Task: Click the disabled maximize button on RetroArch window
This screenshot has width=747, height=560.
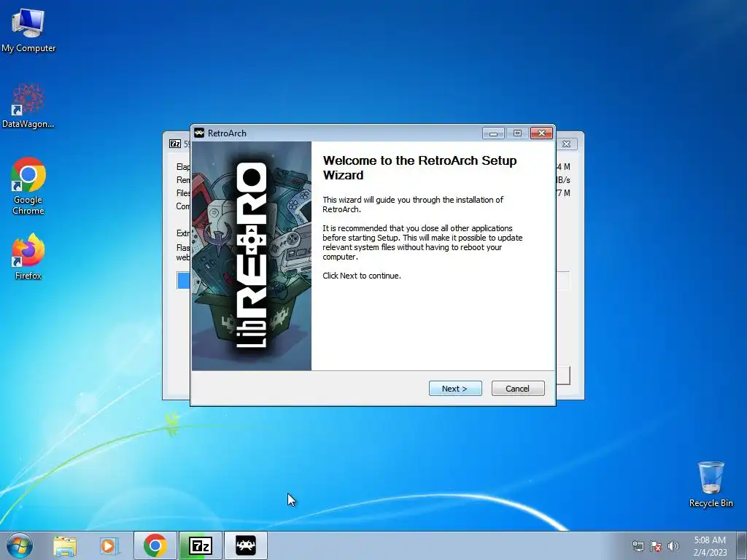Action: [x=517, y=133]
